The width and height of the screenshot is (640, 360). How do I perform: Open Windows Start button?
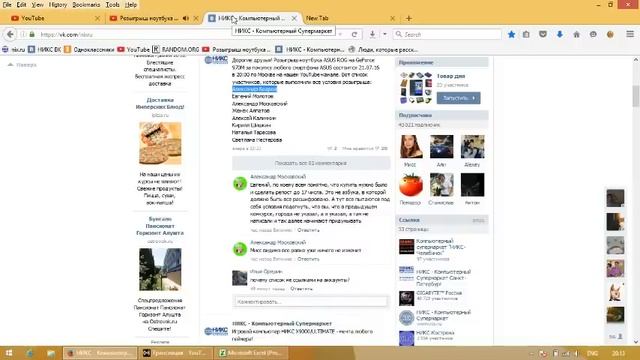point(9,353)
